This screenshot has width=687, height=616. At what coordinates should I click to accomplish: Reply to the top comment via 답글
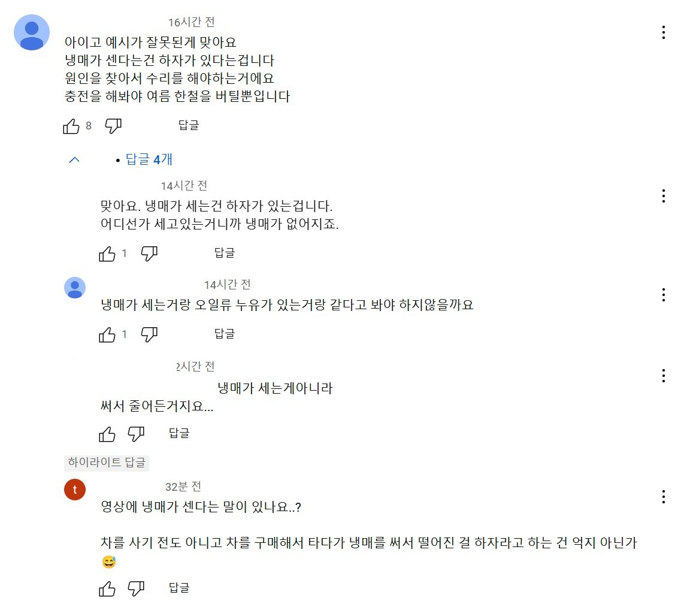(x=189, y=125)
